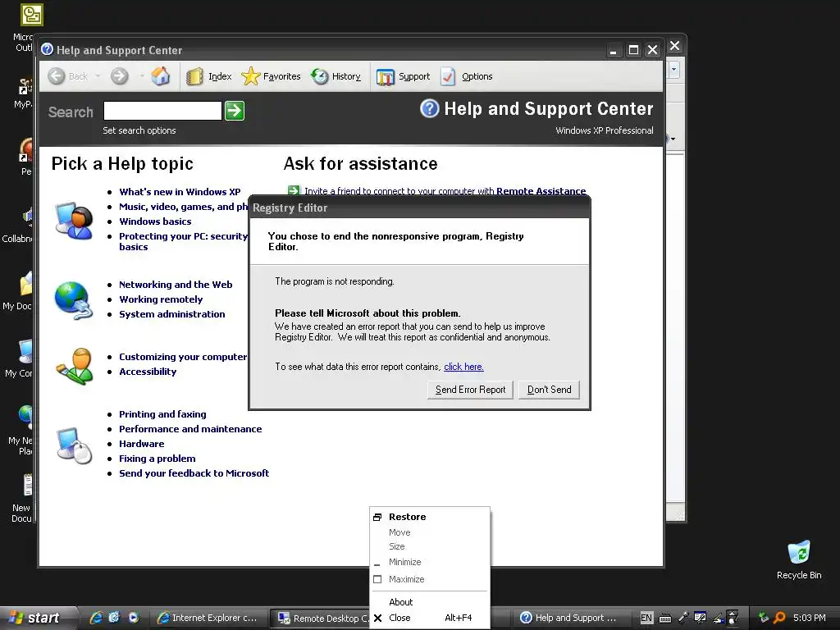The width and height of the screenshot is (840, 630).
Task: Click the Forward arrow toolbar icon
Action: click(120, 76)
